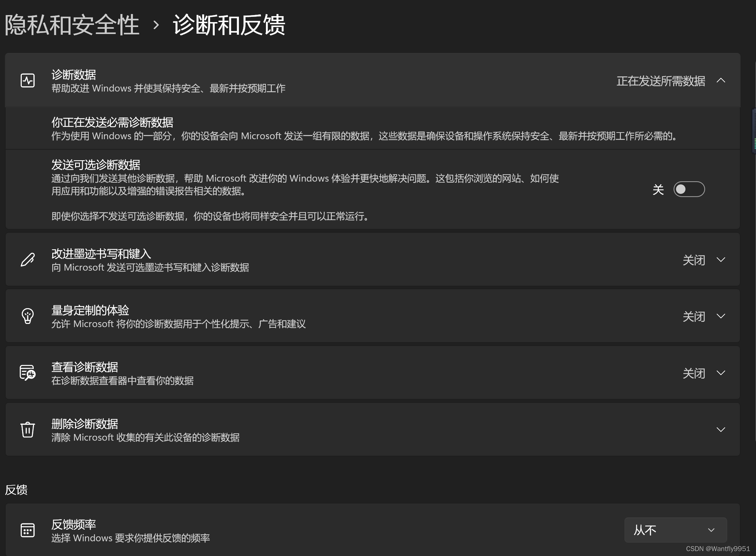Click the trash can delete diagnostic data icon
756x556 pixels.
(27, 429)
